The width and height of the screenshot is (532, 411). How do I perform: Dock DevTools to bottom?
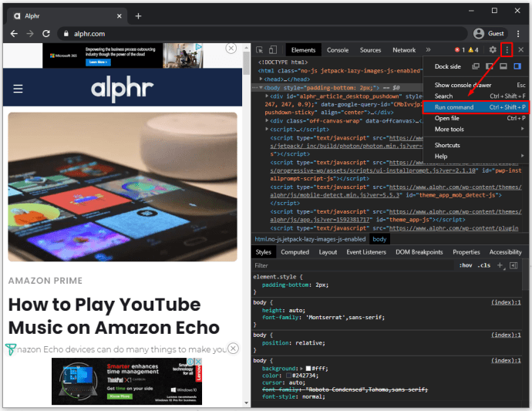[503, 66]
